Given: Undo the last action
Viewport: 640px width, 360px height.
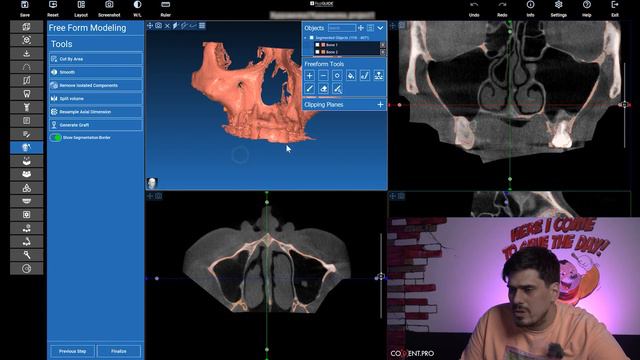Looking at the screenshot, I should [x=474, y=9].
